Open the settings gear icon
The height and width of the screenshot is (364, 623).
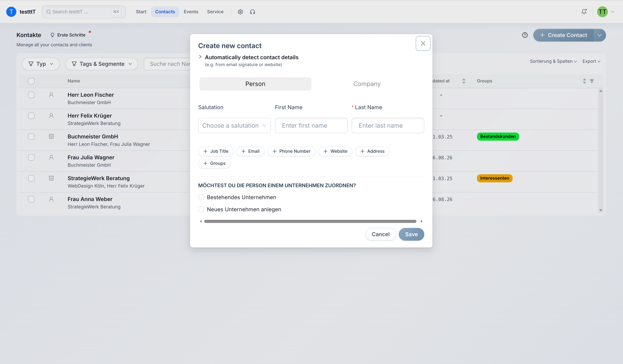pos(240,12)
